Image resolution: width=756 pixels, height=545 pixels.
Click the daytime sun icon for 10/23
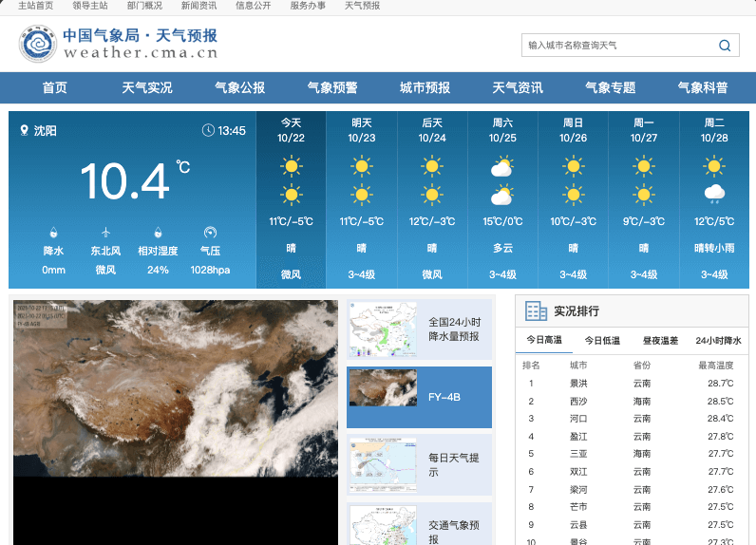(362, 167)
